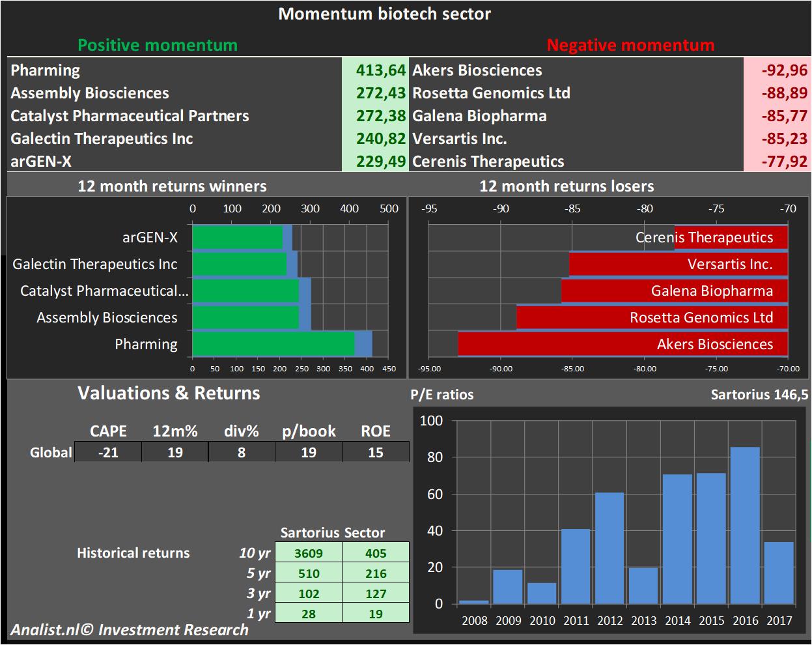Open the Analist.nl Investment Research credit

click(x=129, y=630)
